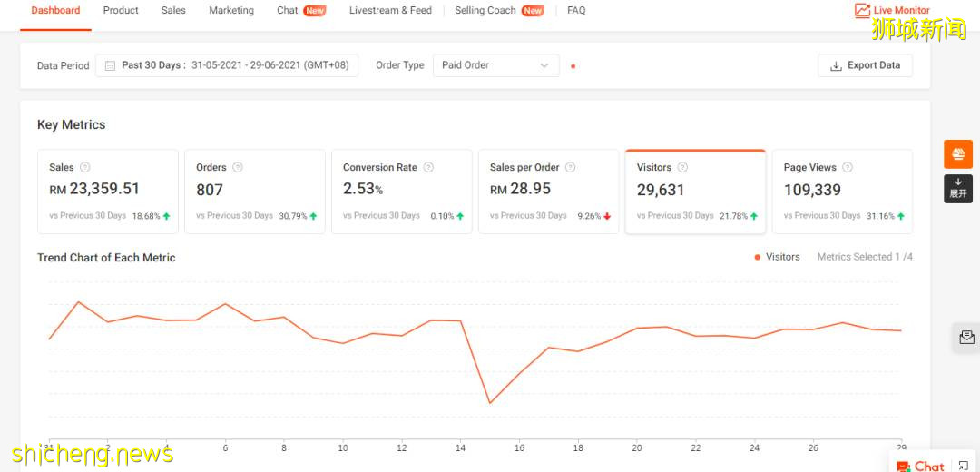Open the Chat widget at bottom right
Viewport: 980px width, 472px height.
(921, 465)
